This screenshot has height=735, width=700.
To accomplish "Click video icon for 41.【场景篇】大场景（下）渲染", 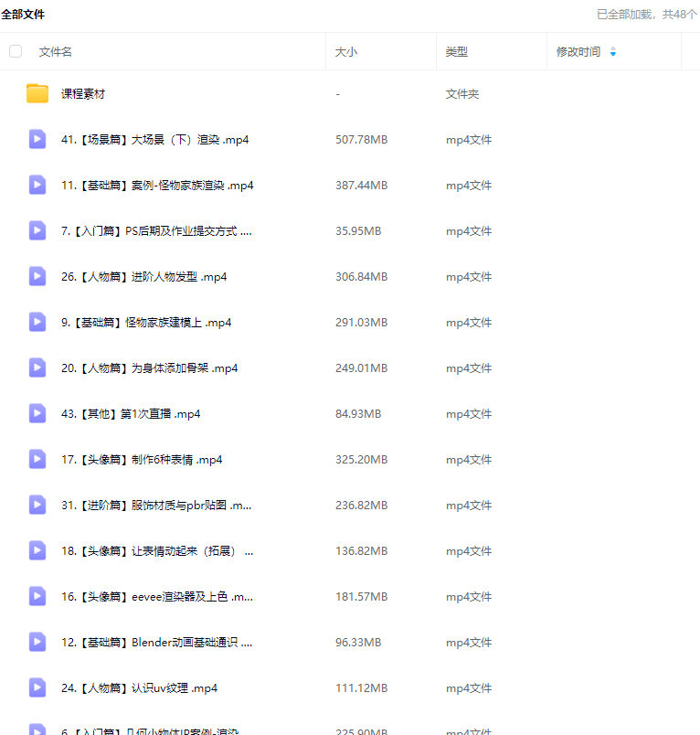I will [x=37, y=139].
